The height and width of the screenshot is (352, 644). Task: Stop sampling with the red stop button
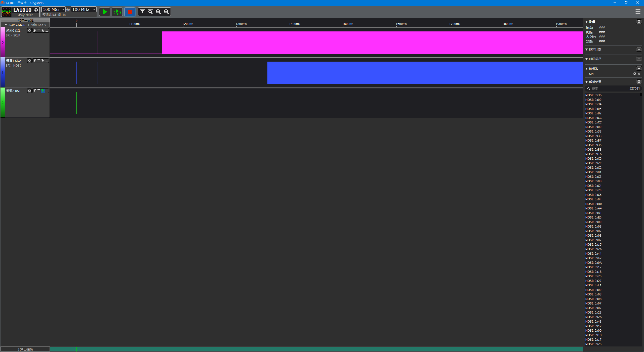130,12
